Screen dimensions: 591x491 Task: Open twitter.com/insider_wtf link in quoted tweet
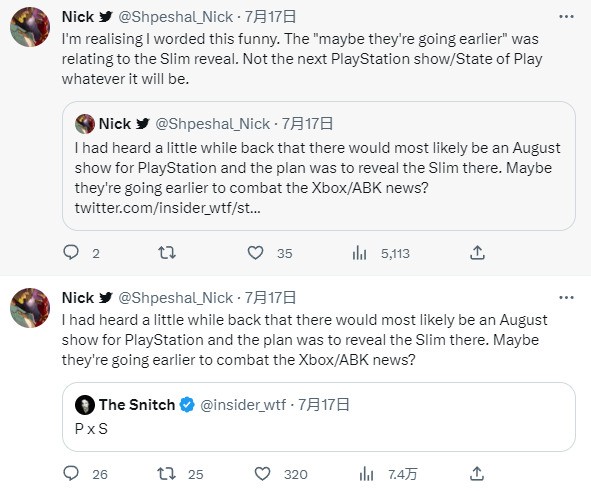point(167,208)
